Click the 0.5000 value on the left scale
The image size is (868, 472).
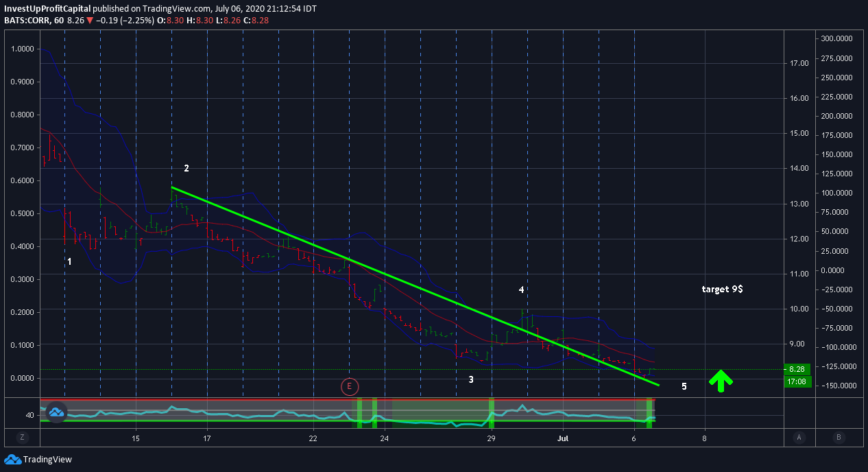[22, 213]
